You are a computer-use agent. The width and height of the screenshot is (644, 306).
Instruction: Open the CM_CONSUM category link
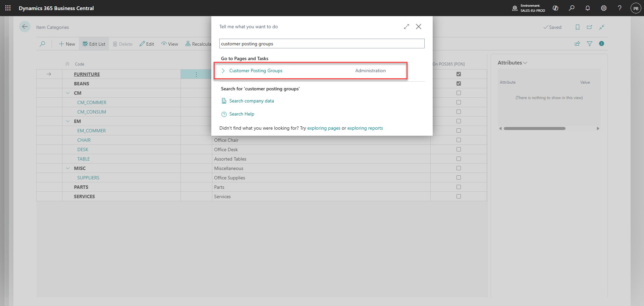[92, 112]
